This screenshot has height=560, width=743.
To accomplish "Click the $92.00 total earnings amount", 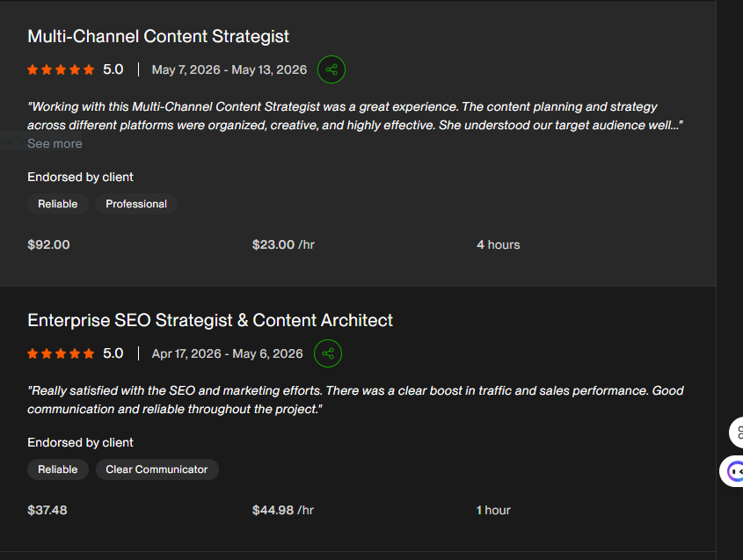I will point(49,245).
